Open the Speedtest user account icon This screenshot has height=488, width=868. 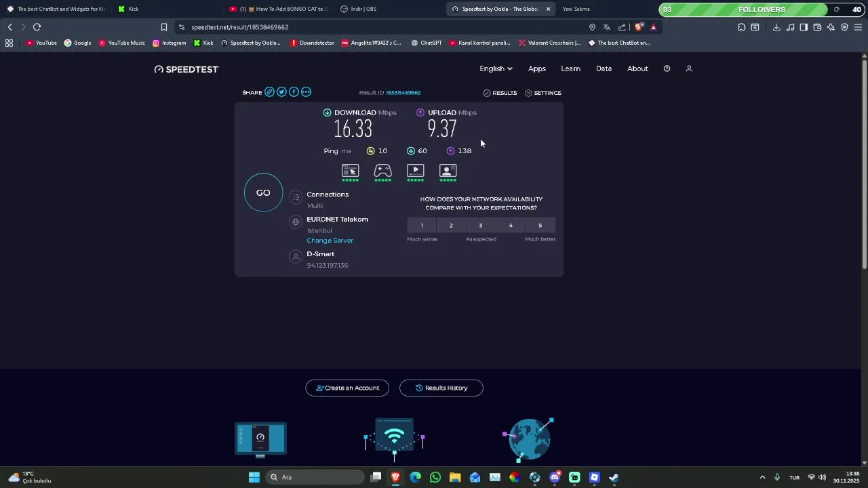(689, 68)
